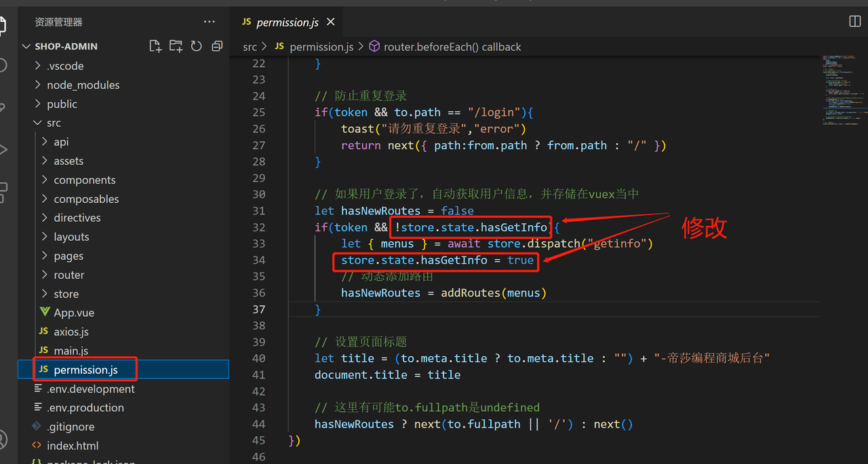
Task: Click 'next(to.fullpath' on line 44
Action: tap(467, 424)
